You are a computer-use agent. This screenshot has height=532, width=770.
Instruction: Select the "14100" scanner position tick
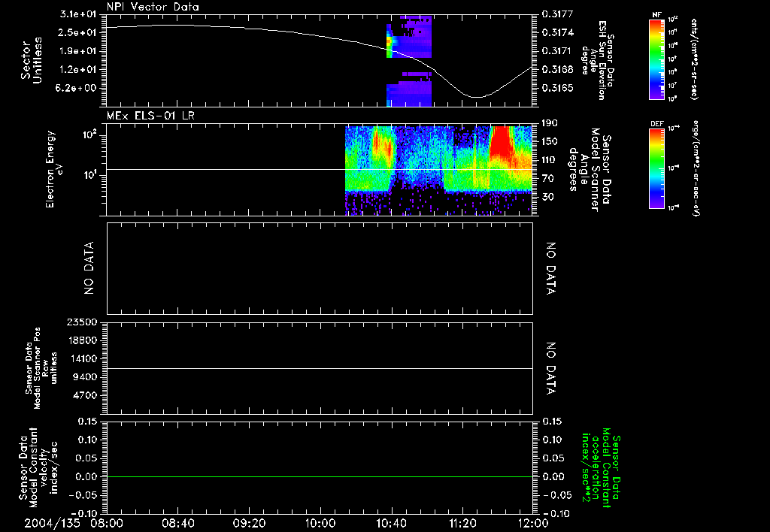81,358
